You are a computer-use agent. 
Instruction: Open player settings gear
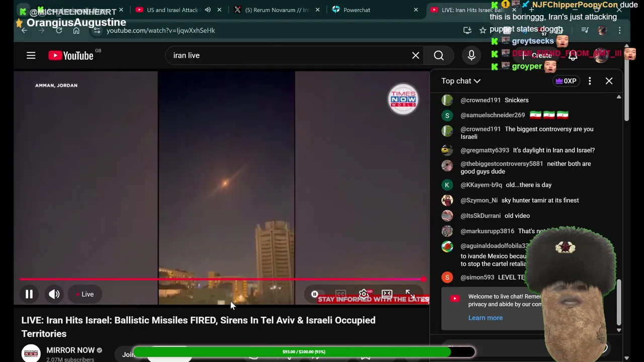(x=363, y=294)
